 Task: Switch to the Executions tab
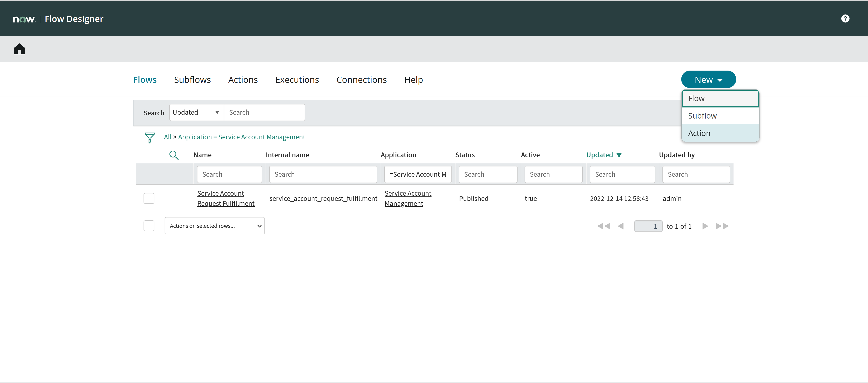[x=297, y=79]
